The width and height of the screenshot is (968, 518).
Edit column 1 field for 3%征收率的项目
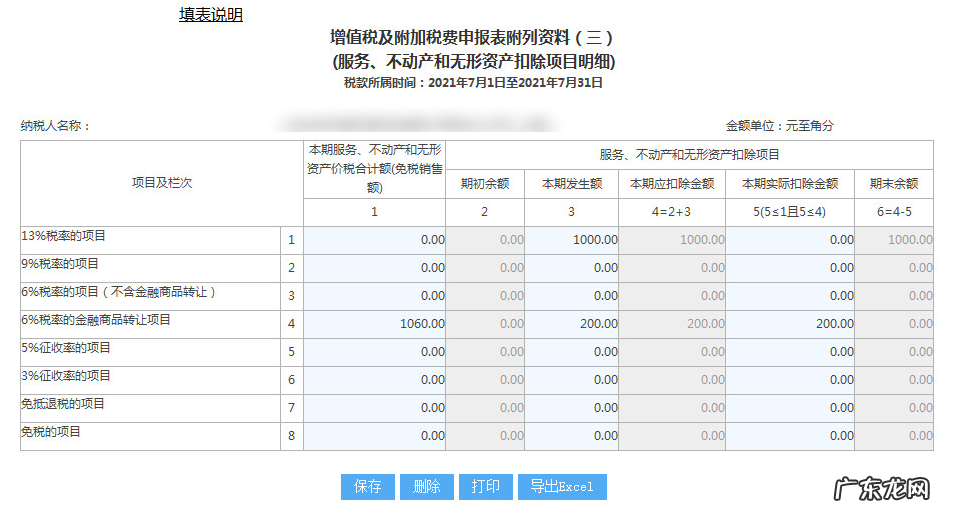(375, 380)
